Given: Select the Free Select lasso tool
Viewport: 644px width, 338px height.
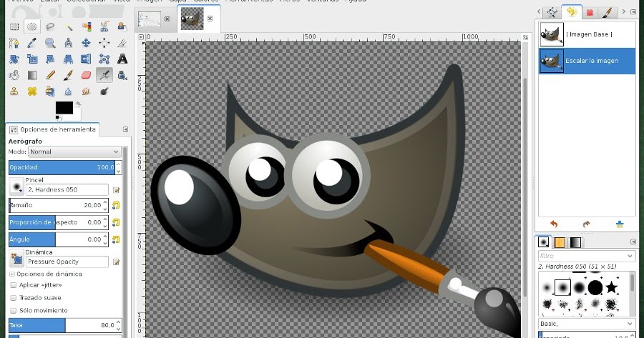Looking at the screenshot, I should (50, 27).
